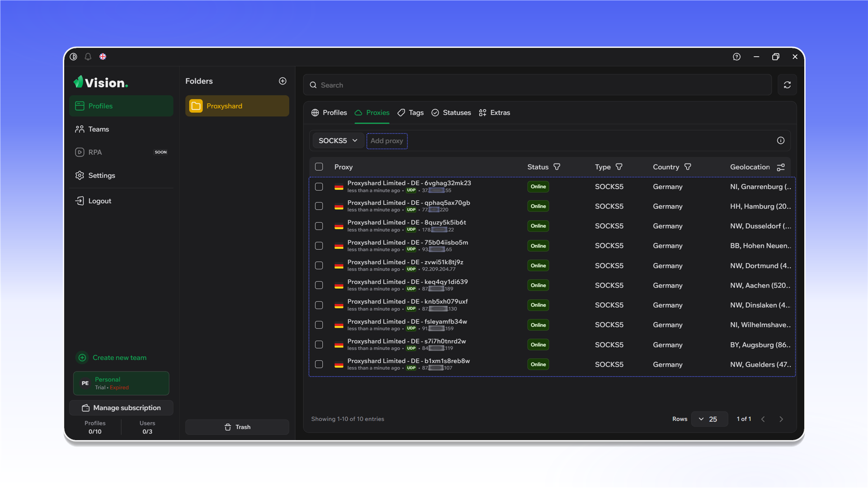Image resolution: width=868 pixels, height=488 pixels.
Task: Open the Rows per page dropdown
Action: click(x=709, y=419)
